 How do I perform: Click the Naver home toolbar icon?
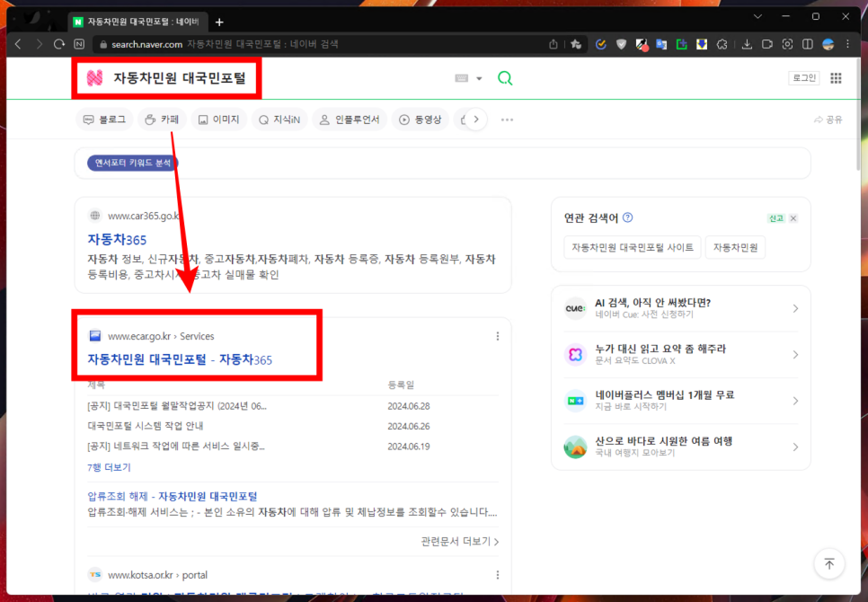pos(79,44)
